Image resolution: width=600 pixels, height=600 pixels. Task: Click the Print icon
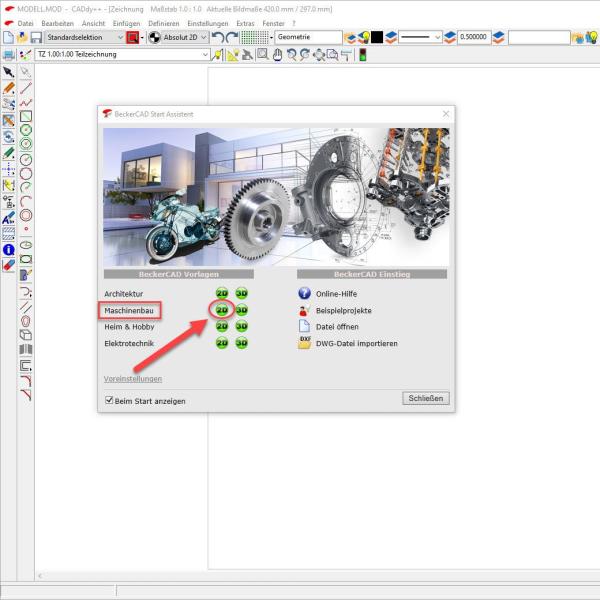[9, 55]
